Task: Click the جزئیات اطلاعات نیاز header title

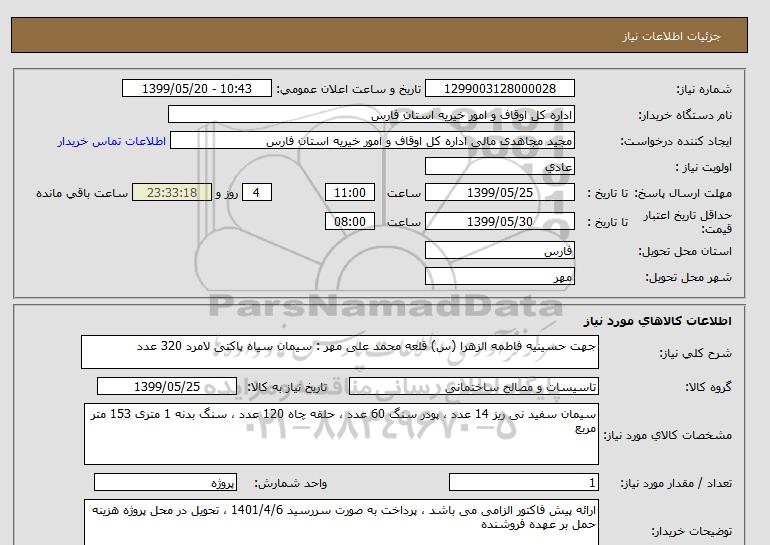Action: 671,36
